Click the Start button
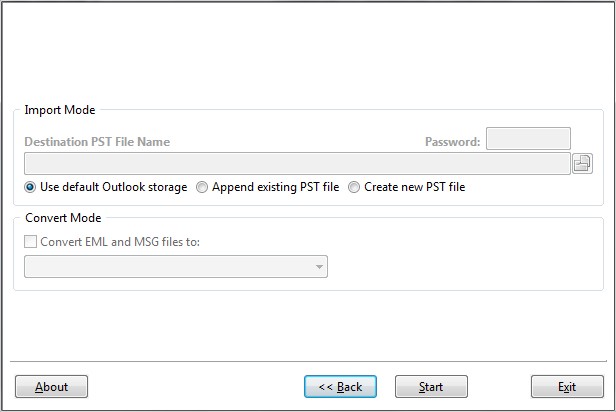Viewport: 616px width, 412px height. pyautogui.click(x=431, y=386)
